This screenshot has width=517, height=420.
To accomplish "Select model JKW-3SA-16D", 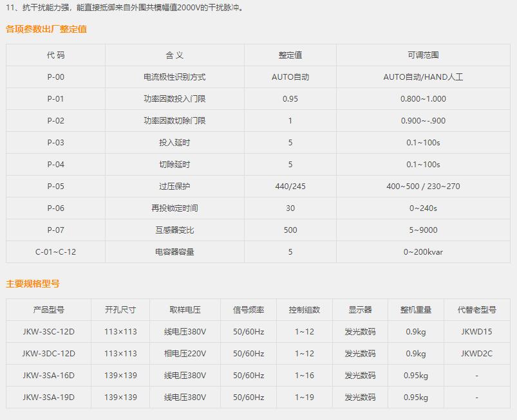I will coord(48,375).
